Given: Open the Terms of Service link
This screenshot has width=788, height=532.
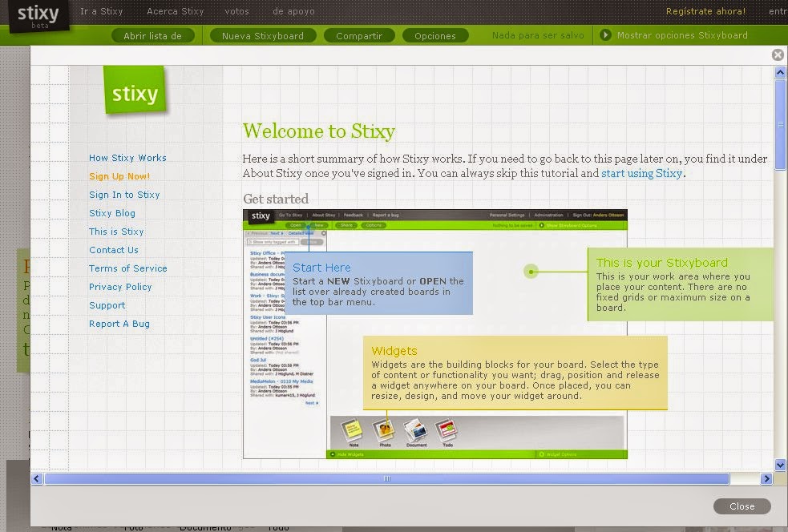Looking at the screenshot, I should (128, 268).
